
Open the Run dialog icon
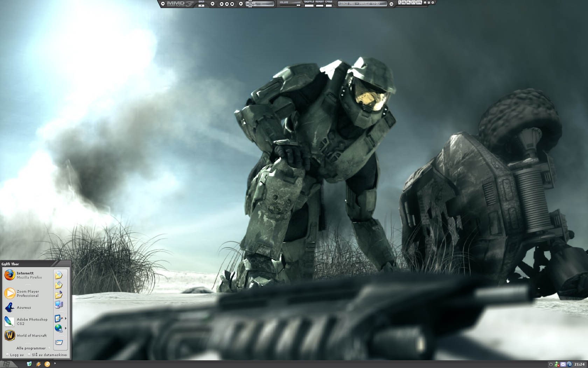coord(59,342)
